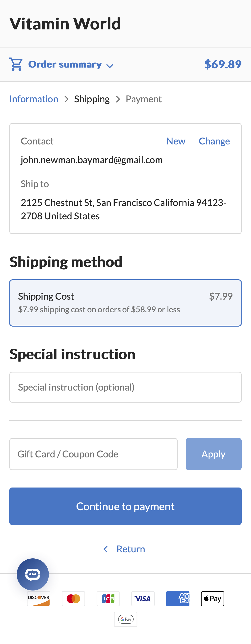Apply the gift card or coupon
This screenshot has width=251, height=644.
pos(213,454)
